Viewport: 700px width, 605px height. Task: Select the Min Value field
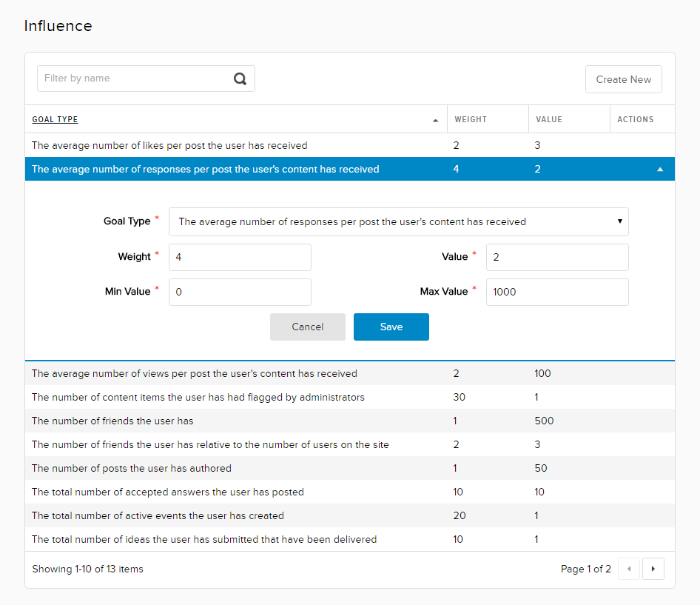[240, 292]
